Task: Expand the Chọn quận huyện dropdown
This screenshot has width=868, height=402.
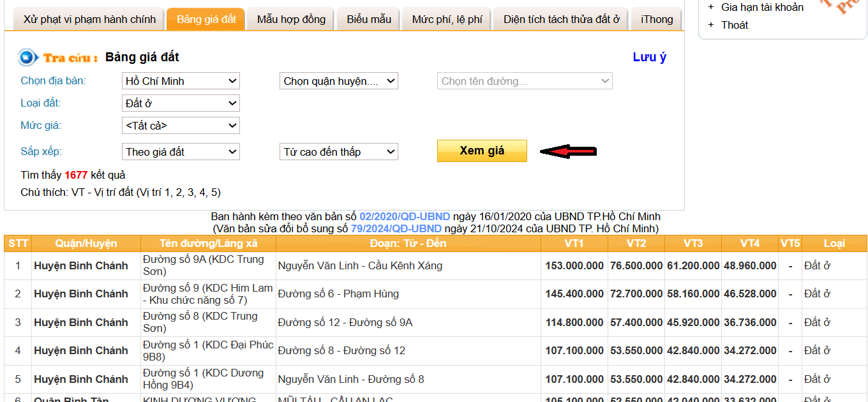Action: (x=339, y=81)
